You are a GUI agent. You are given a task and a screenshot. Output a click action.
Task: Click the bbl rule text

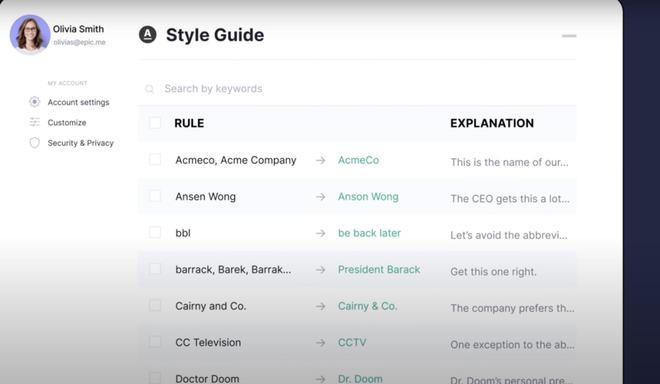click(x=183, y=233)
